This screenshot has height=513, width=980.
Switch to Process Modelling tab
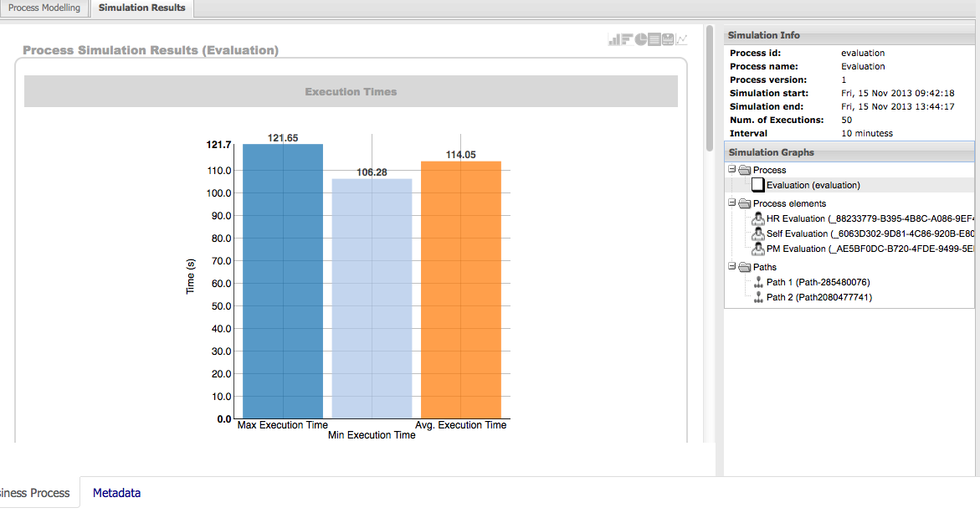point(44,8)
